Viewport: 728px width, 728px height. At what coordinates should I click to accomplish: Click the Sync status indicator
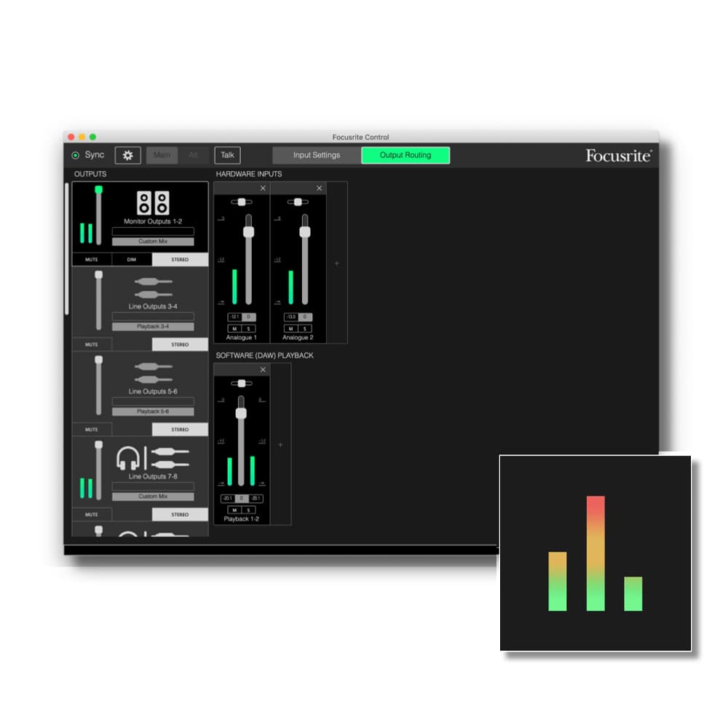click(x=75, y=155)
